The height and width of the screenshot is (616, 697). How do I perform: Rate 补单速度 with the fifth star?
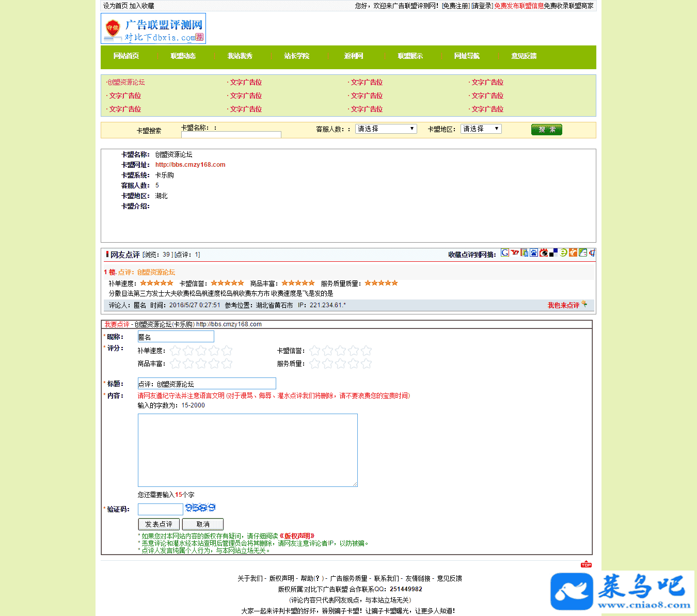227,351
